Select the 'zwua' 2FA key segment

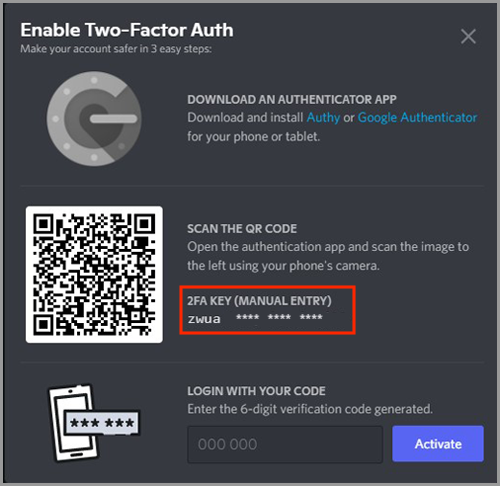(204, 319)
